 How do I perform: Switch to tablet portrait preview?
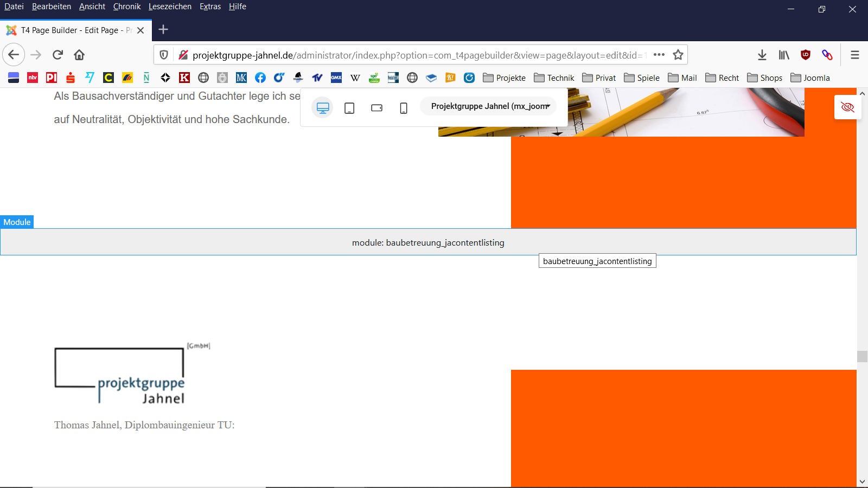349,108
